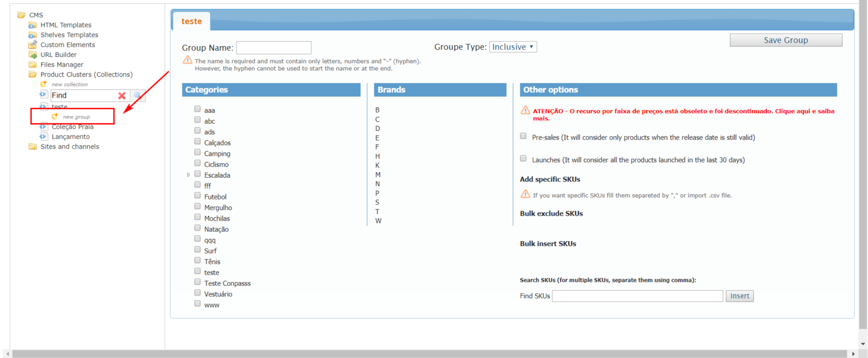Enable the Calçados category checkbox
The height and width of the screenshot is (358, 868).
tap(197, 141)
